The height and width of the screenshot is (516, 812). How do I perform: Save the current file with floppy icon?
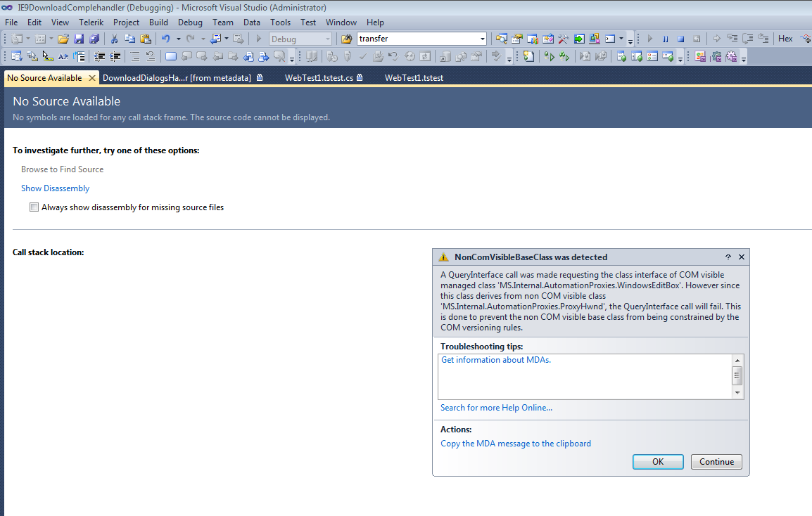[x=79, y=39]
